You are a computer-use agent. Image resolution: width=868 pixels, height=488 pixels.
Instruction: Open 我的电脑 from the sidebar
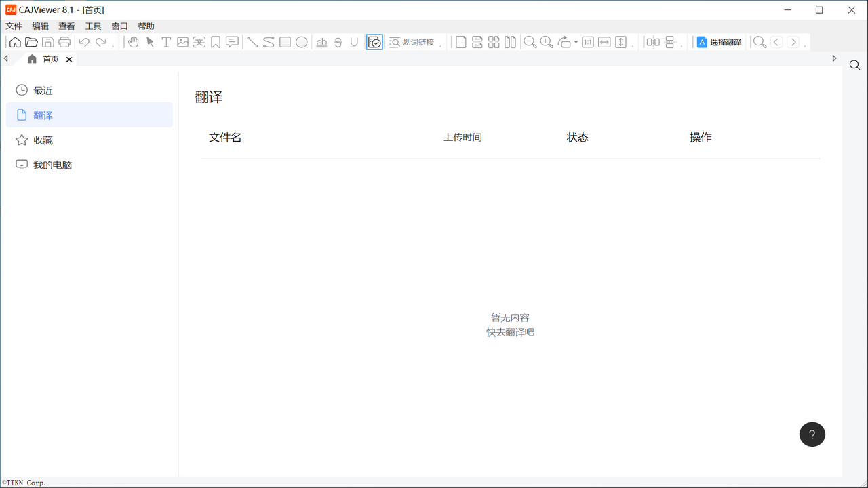(x=51, y=164)
